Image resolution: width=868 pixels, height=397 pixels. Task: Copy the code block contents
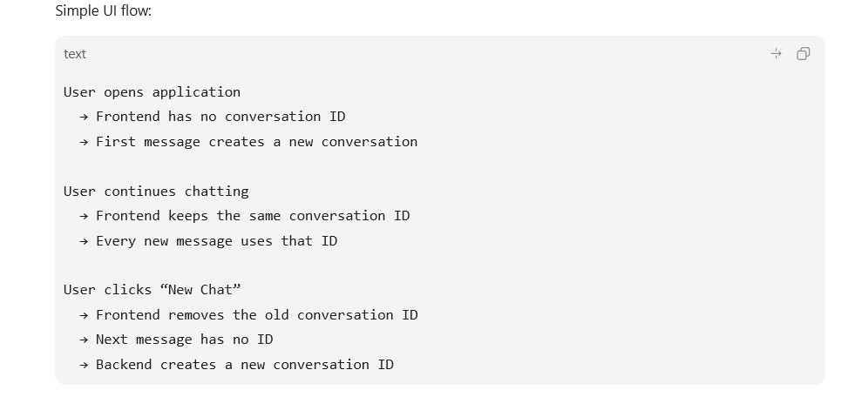pos(803,54)
